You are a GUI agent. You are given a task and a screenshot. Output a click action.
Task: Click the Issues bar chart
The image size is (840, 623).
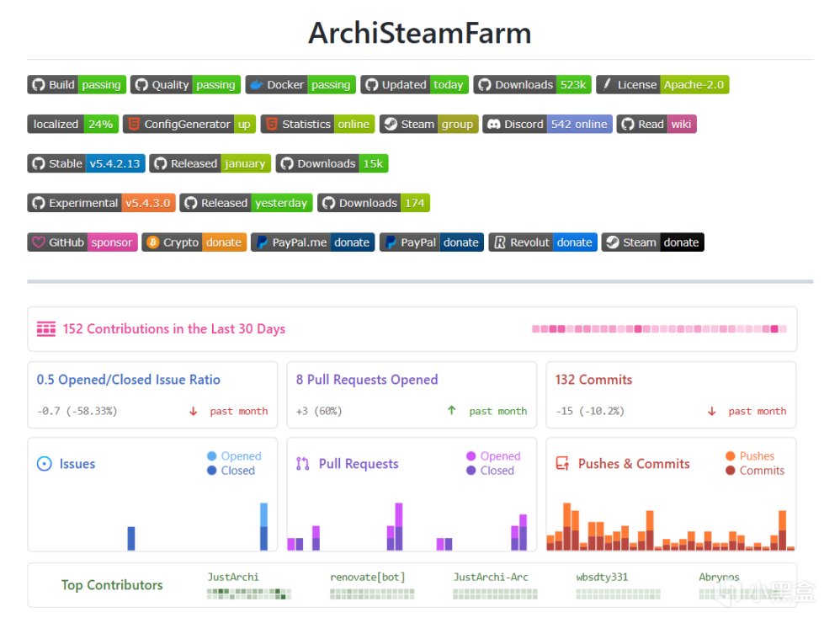pos(152,526)
